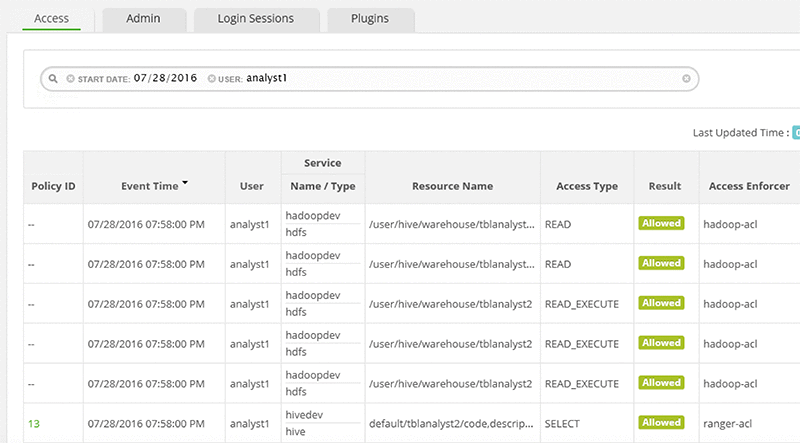Click the Last Updated Time label
The image size is (800, 443).
(x=741, y=133)
